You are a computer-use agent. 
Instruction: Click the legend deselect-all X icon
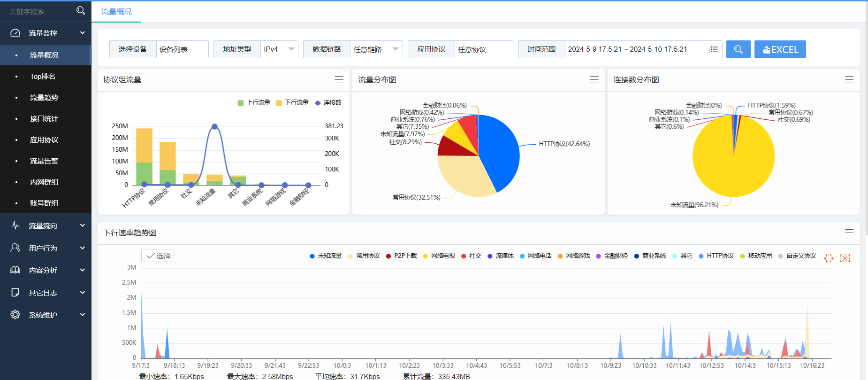845,258
